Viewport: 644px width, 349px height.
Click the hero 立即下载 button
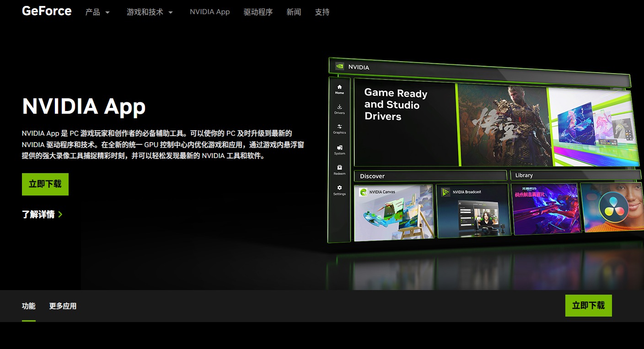tap(45, 184)
